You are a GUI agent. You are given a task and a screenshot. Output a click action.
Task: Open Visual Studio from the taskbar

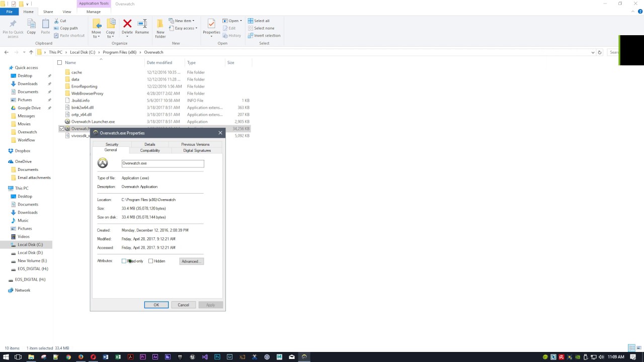tap(205, 357)
